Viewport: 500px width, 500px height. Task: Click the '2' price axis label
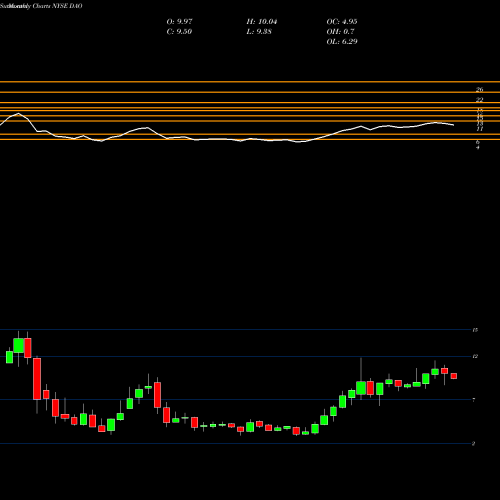[473, 444]
